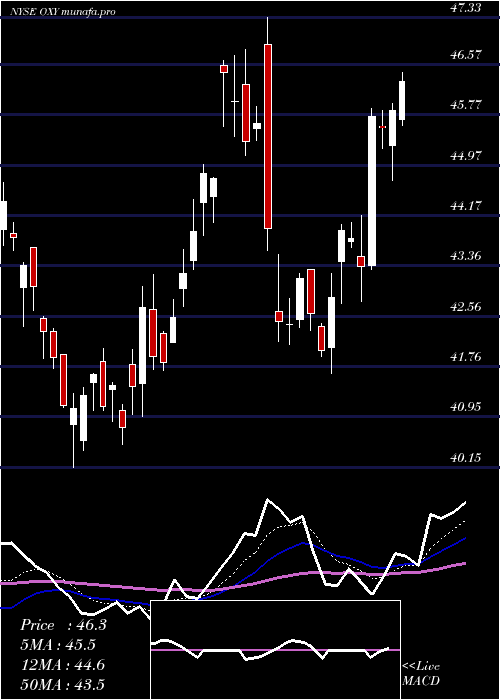Click the 46.57 price axis label
Viewport: 500px width, 700px height.
pyautogui.click(x=466, y=54)
